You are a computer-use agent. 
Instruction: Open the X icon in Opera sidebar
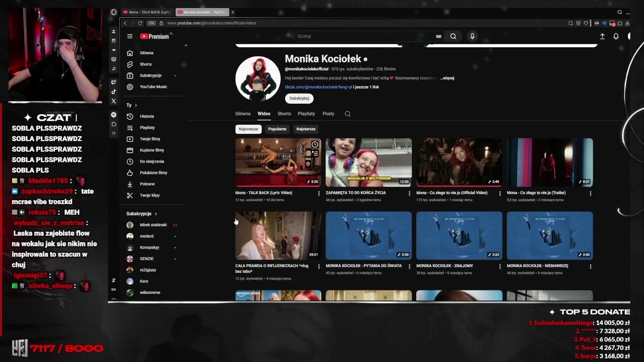click(x=114, y=101)
